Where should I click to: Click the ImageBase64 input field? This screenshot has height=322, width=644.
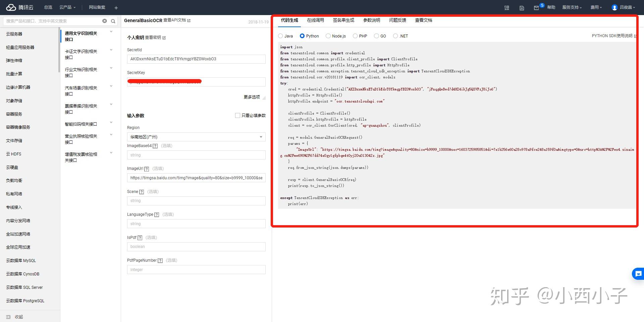click(x=196, y=155)
